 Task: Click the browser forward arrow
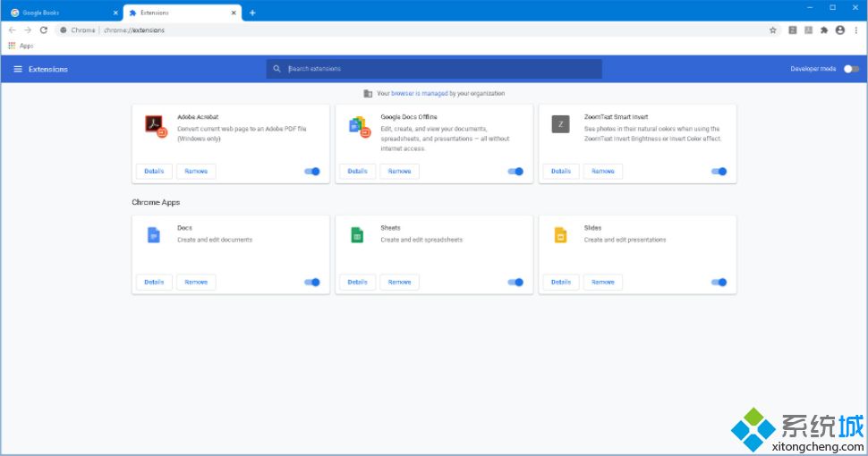pyautogui.click(x=28, y=30)
